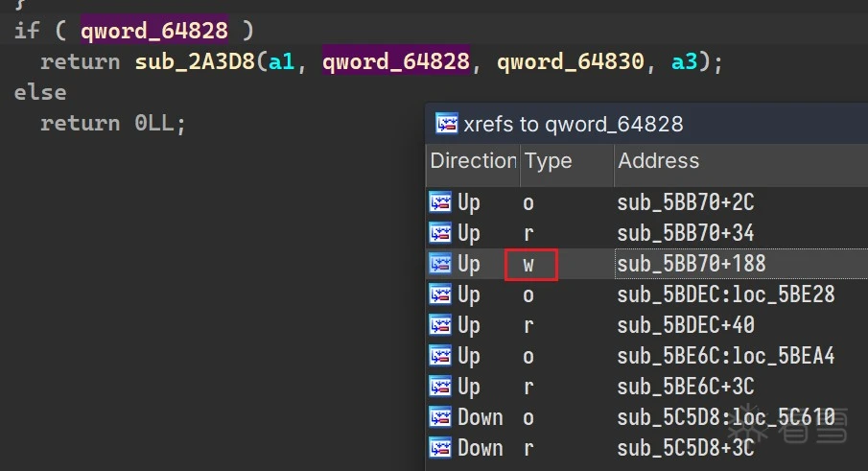The image size is (868, 471).
Task: Click the xref icon beside sub_5BB70+2C
Action: coord(440,202)
